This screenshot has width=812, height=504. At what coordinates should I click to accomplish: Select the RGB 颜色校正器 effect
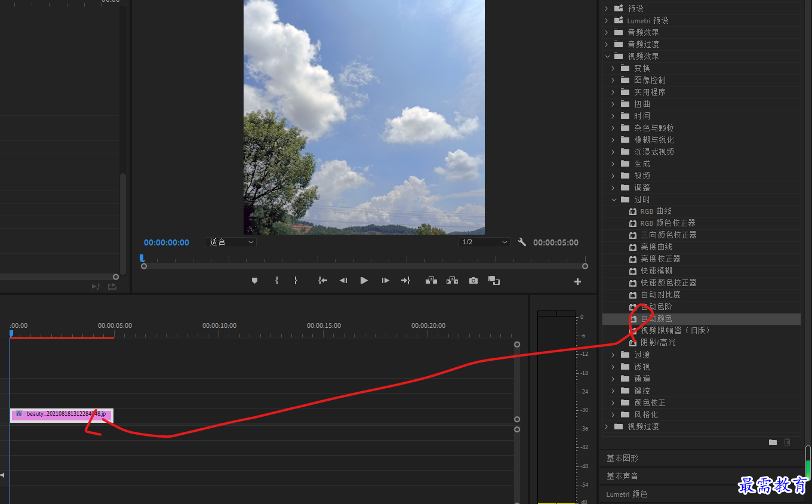pyautogui.click(x=668, y=223)
